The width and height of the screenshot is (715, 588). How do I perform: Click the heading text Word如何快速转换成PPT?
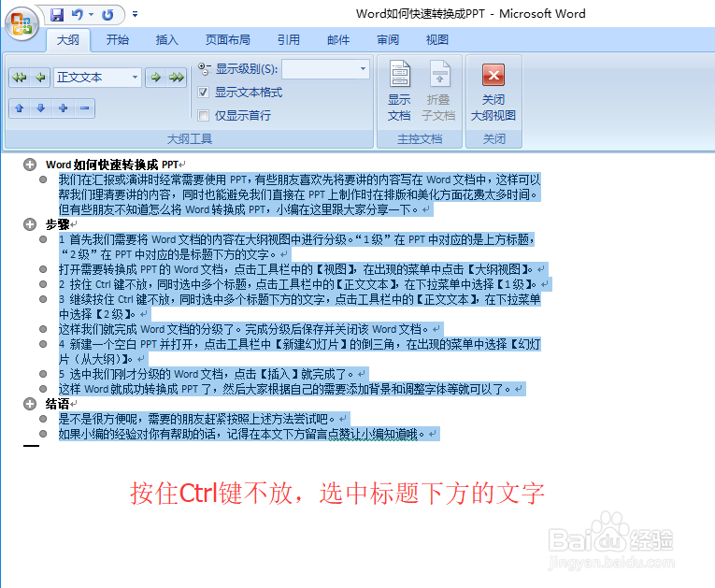(x=112, y=165)
